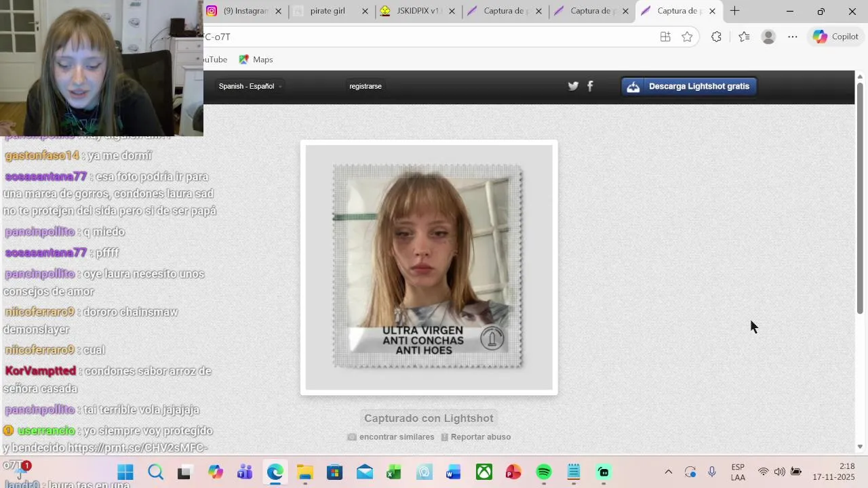Click the scrollbar down arrow
Screen dimensions: 868x488
(860, 447)
